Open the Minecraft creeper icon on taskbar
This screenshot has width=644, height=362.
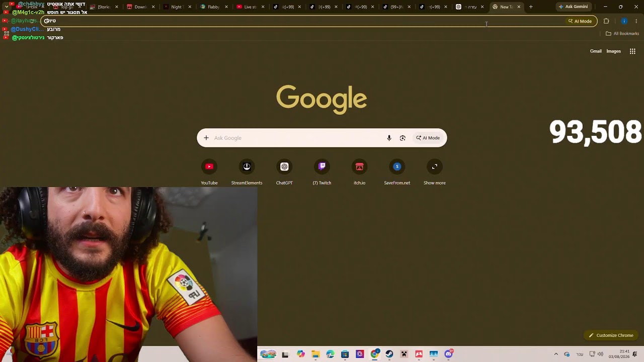(x=404, y=354)
